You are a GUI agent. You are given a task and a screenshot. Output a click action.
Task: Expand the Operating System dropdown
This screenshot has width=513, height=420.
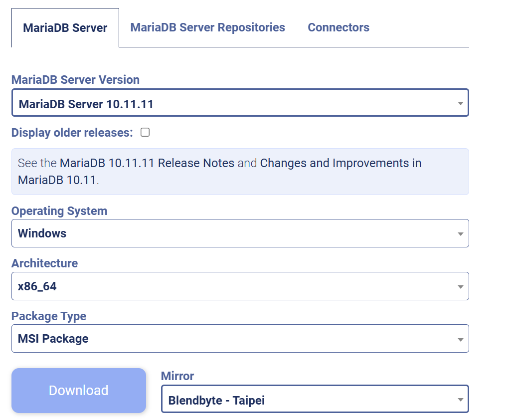(x=240, y=233)
